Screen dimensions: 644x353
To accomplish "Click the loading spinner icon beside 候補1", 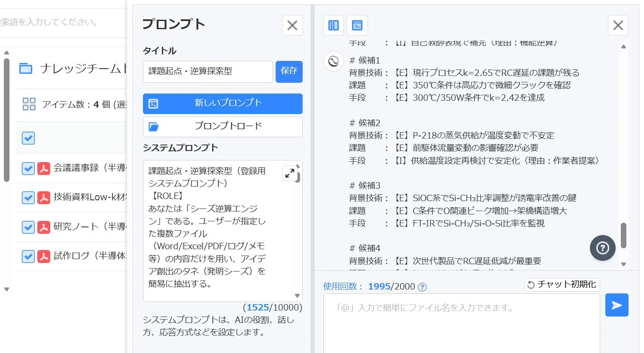I will 333,61.
